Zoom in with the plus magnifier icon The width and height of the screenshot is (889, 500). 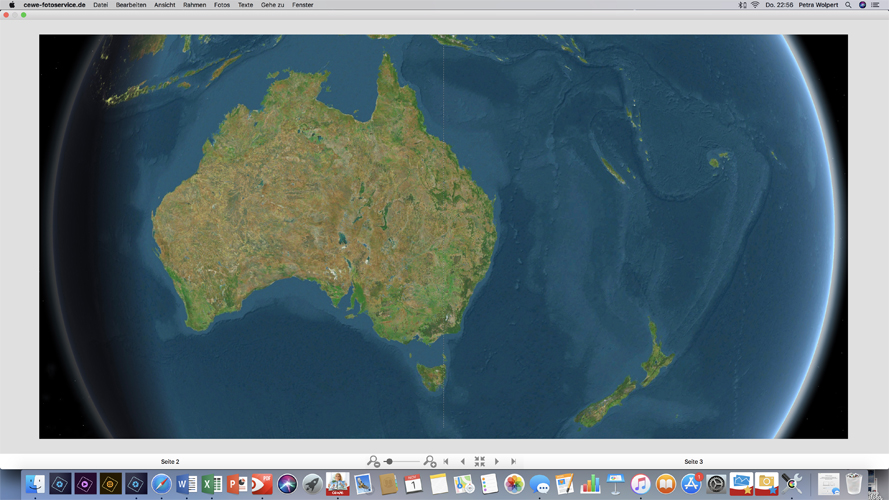(430, 461)
